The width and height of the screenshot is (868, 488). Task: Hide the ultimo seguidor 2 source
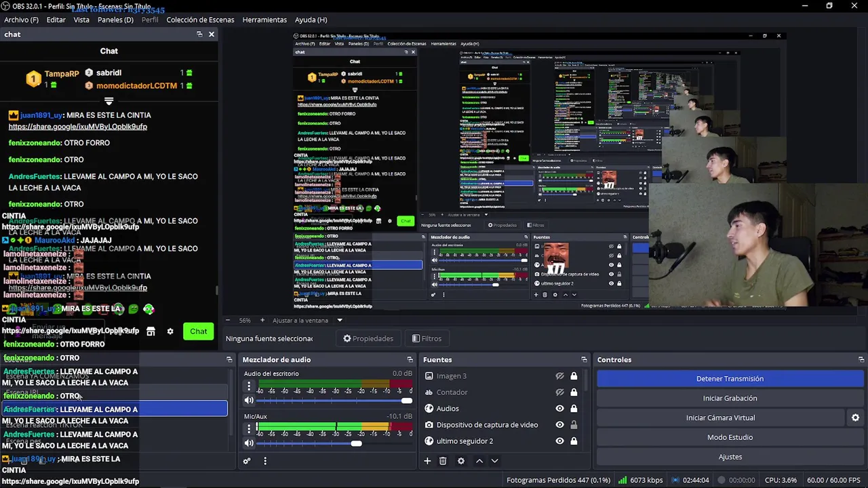click(x=559, y=441)
